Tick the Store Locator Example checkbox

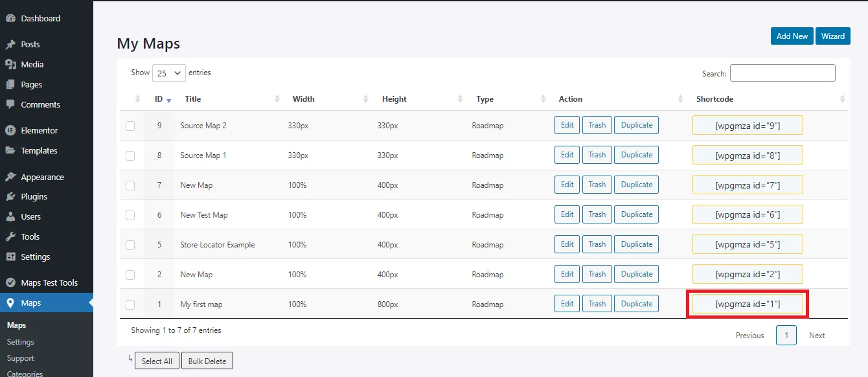tap(130, 245)
